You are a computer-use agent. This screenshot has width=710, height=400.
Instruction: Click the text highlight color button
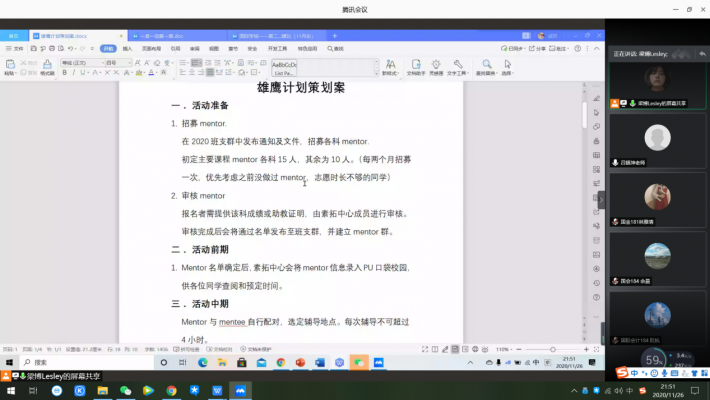(x=139, y=72)
